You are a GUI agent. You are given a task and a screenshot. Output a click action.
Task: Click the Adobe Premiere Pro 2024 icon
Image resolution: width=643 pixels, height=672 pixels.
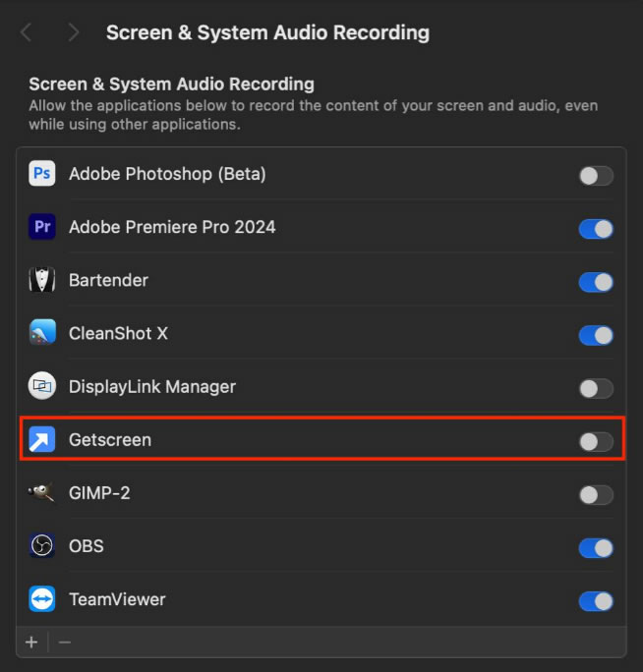tap(42, 228)
